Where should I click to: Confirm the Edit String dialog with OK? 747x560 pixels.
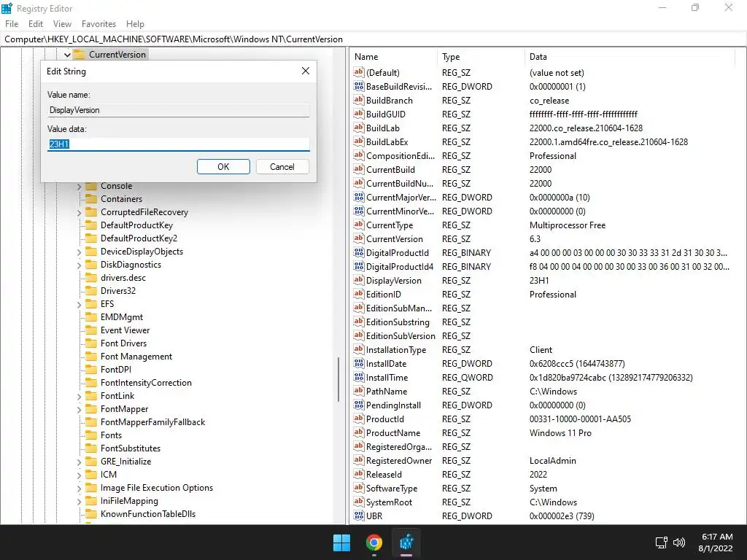pos(223,167)
